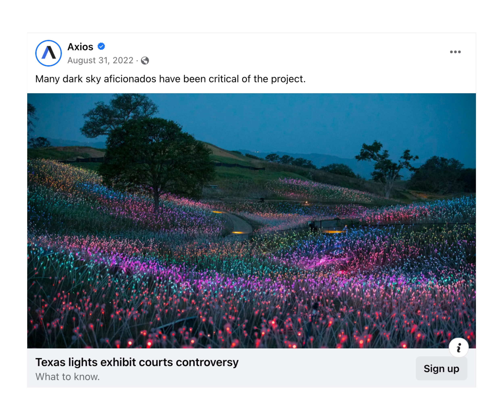Click the globe public-audience icon

point(145,60)
